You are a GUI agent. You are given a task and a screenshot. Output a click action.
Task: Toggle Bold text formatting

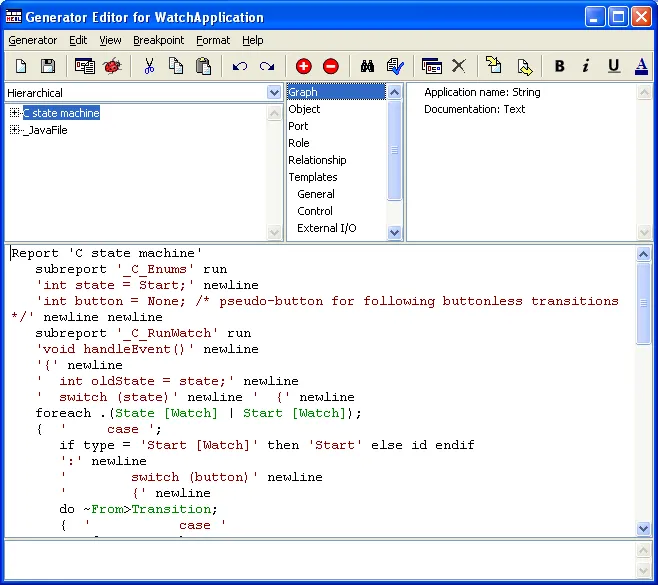[559, 66]
